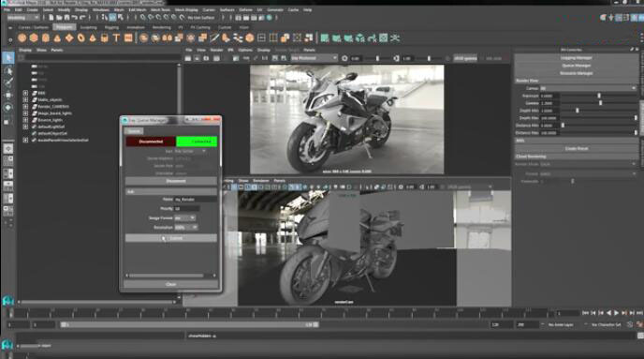Open the renderer dropdown in the upper viewport toolbar

click(315, 58)
